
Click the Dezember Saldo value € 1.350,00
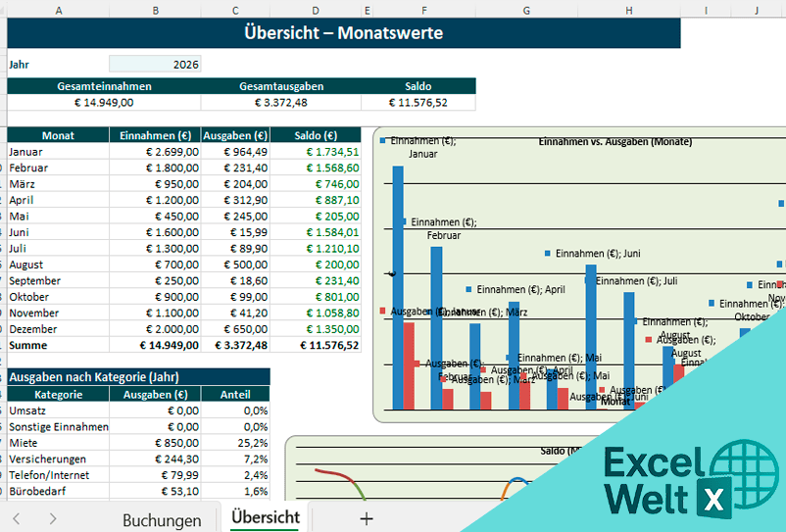tap(315, 329)
